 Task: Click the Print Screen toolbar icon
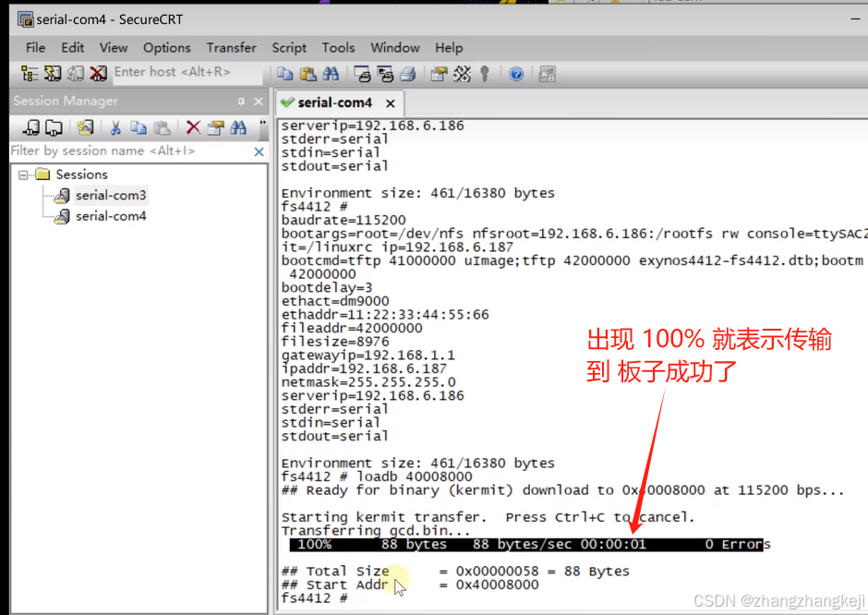click(x=363, y=74)
